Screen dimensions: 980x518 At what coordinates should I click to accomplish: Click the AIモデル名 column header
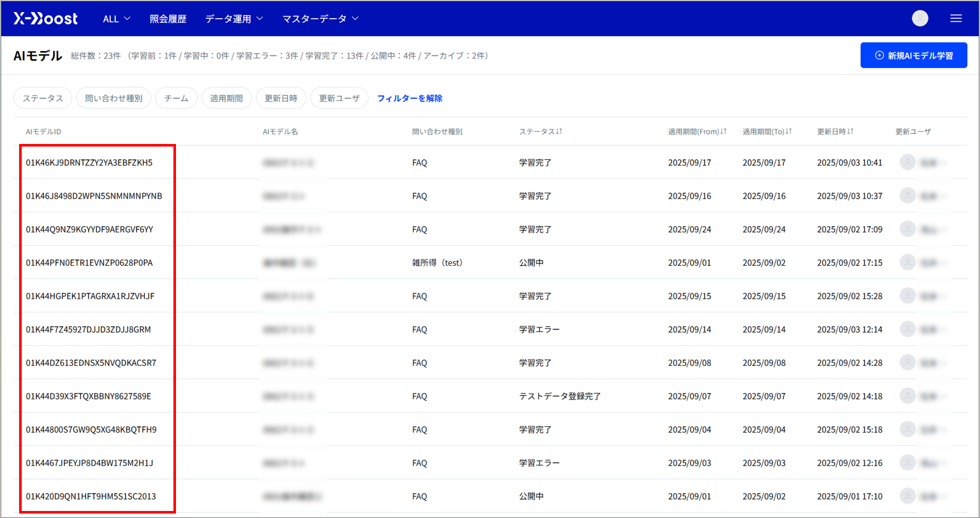pos(281,132)
